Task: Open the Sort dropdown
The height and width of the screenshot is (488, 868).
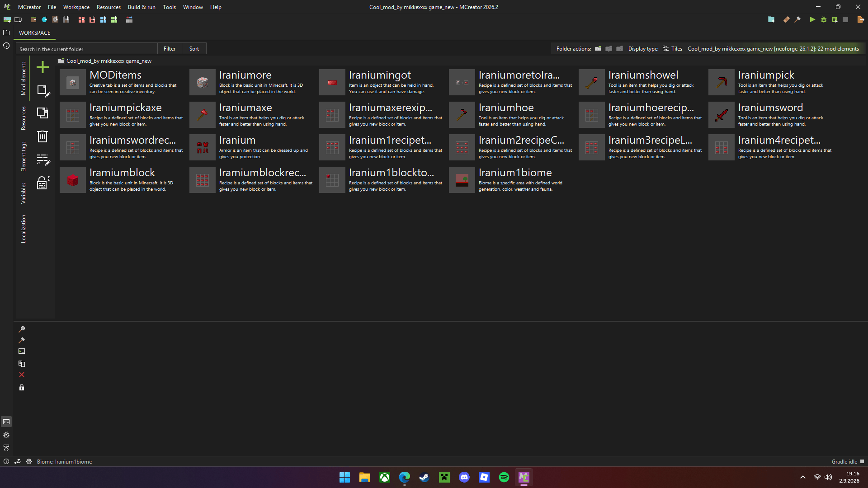Action: [194, 49]
